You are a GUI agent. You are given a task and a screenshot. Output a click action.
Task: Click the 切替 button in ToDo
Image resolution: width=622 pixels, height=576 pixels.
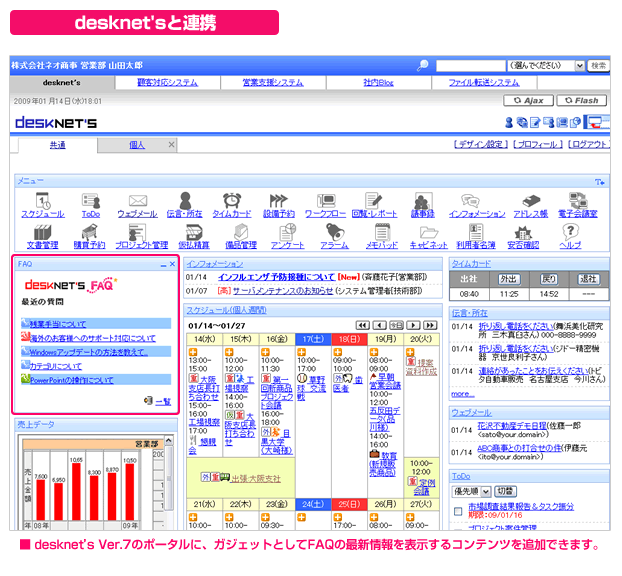[x=505, y=492]
